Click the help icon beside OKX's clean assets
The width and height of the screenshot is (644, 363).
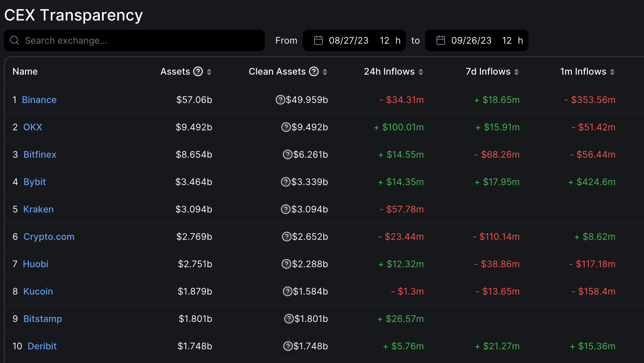(286, 127)
